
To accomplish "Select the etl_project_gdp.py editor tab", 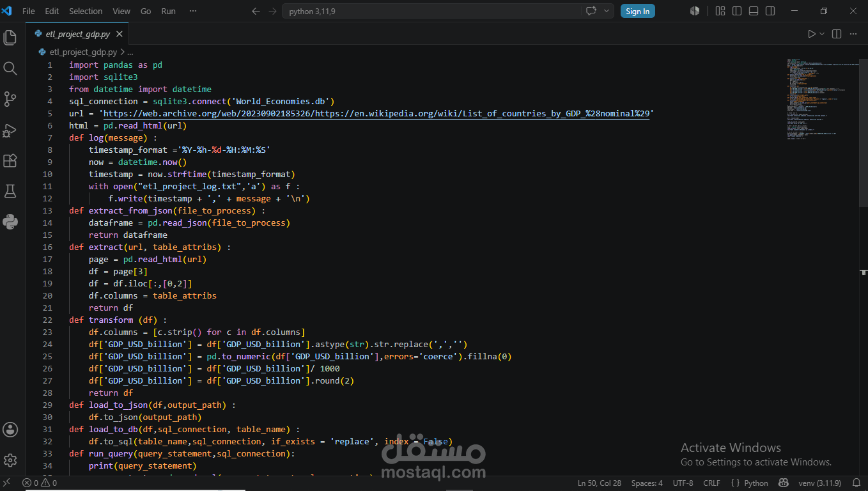I will click(78, 34).
